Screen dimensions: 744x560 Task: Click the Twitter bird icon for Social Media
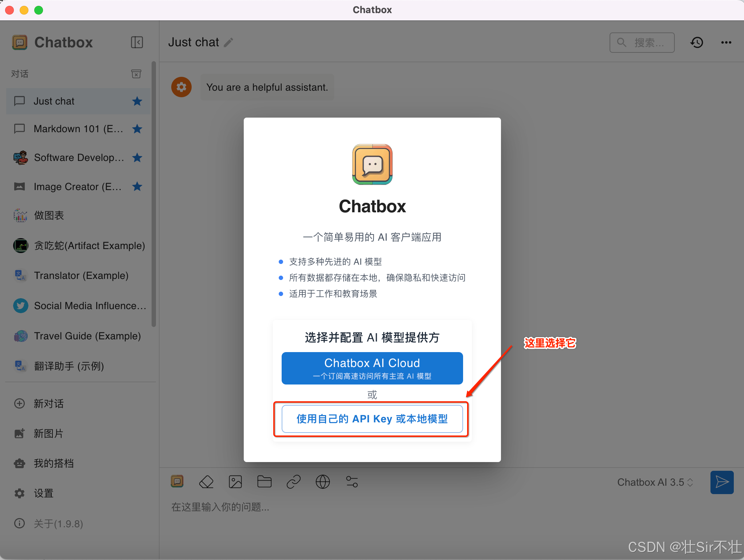coord(20,305)
